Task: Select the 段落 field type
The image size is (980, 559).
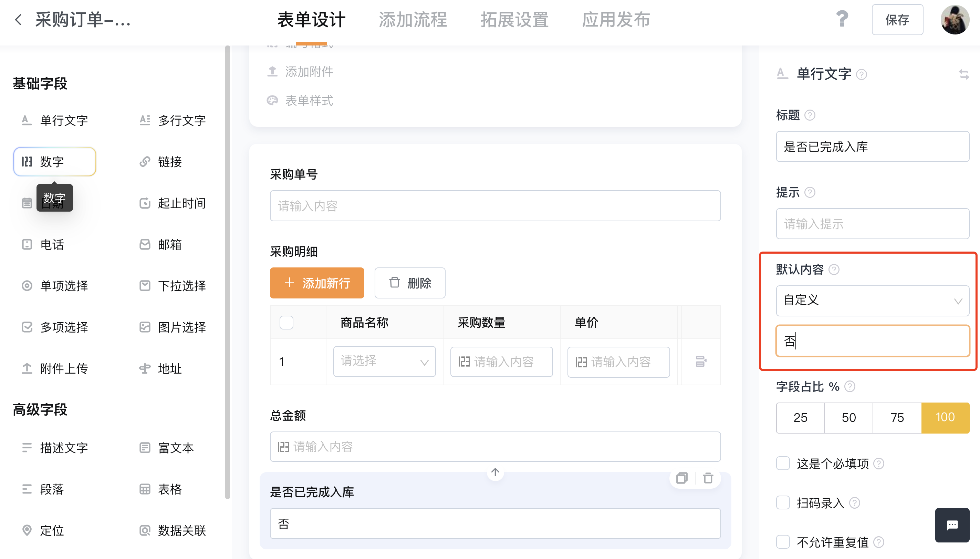Action: click(54, 489)
